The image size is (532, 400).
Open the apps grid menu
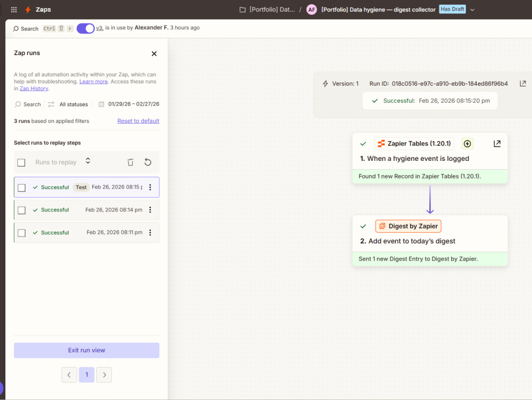click(14, 10)
